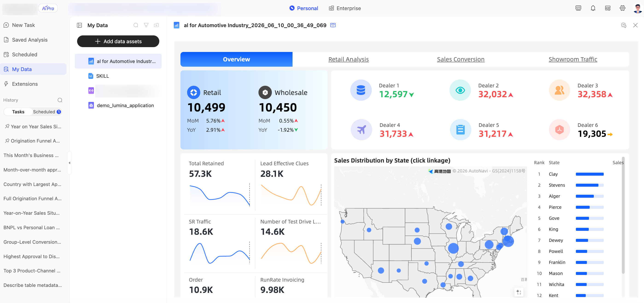The height and width of the screenshot is (303, 644).
Task: Click the Dealer 5 clipboard icon
Action: (461, 130)
